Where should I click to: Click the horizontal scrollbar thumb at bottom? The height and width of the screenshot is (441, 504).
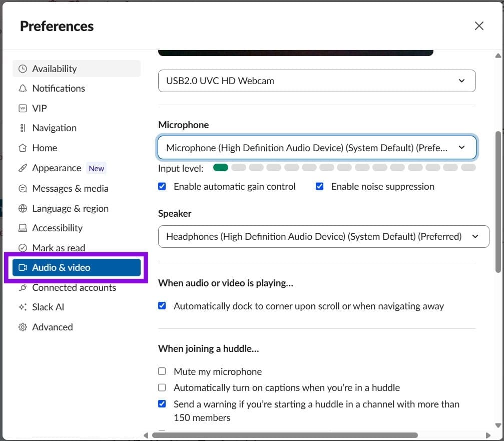click(285, 435)
